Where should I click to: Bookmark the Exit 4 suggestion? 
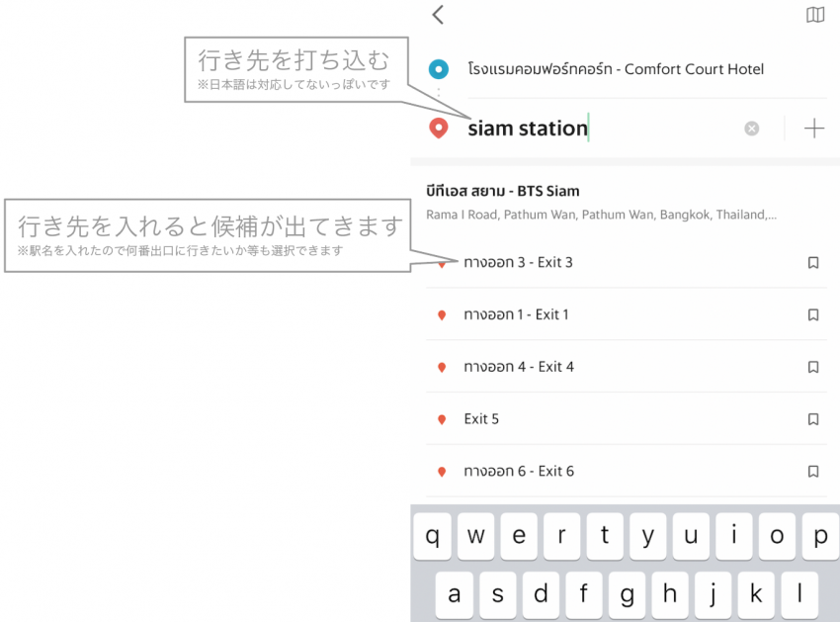(x=813, y=367)
